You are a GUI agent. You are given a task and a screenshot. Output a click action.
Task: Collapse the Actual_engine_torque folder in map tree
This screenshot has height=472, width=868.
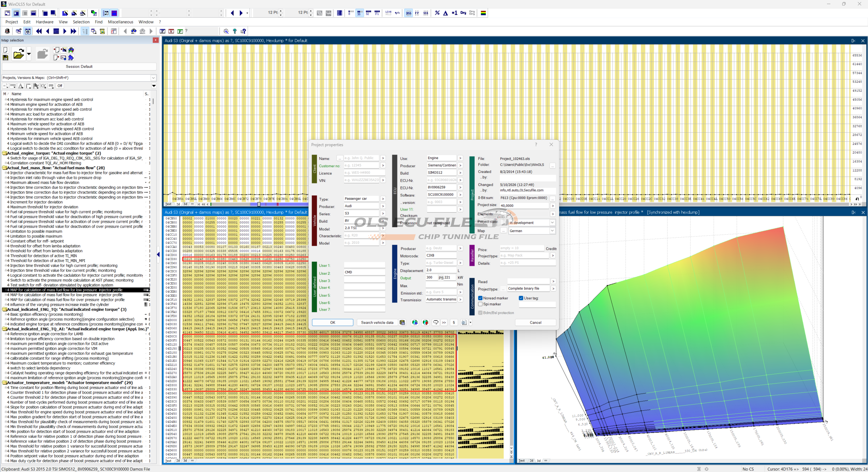coord(5,153)
